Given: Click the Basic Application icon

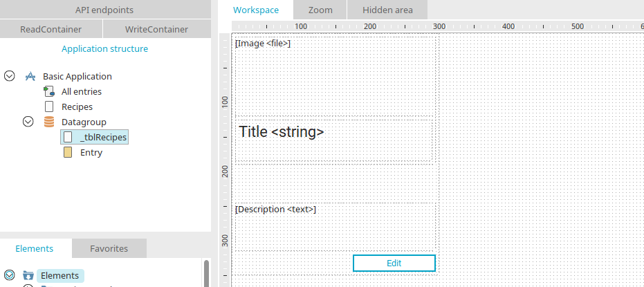Looking at the screenshot, I should 30,76.
